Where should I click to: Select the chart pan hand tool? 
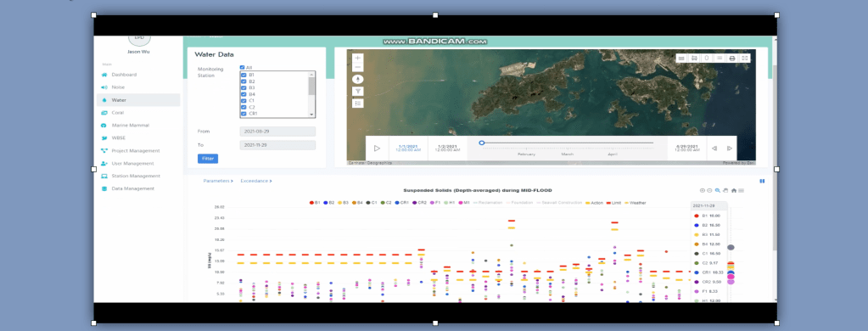[725, 190]
